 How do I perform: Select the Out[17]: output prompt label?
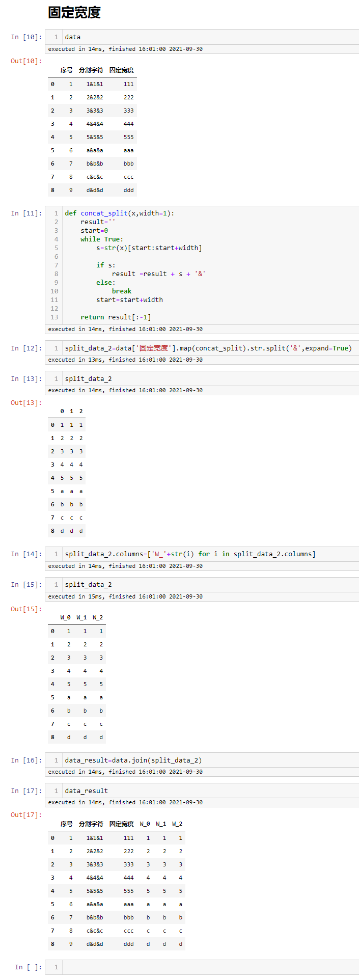(x=26, y=815)
